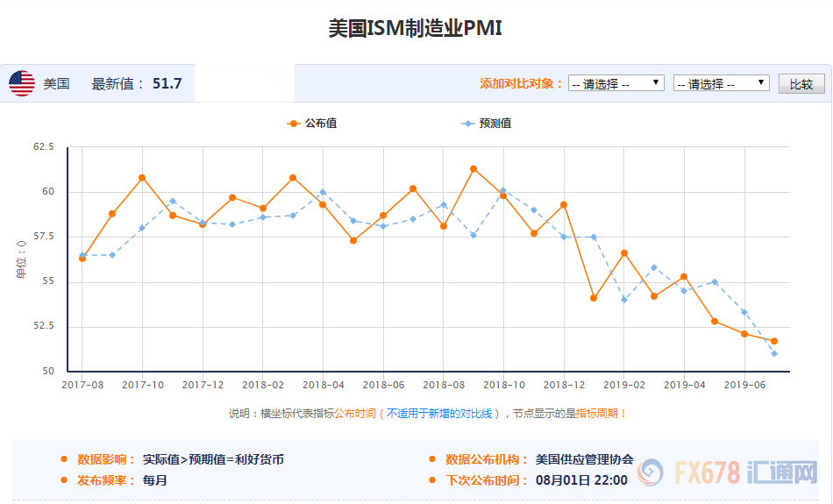Click the blue forecast point at 2018-04

[323, 192]
